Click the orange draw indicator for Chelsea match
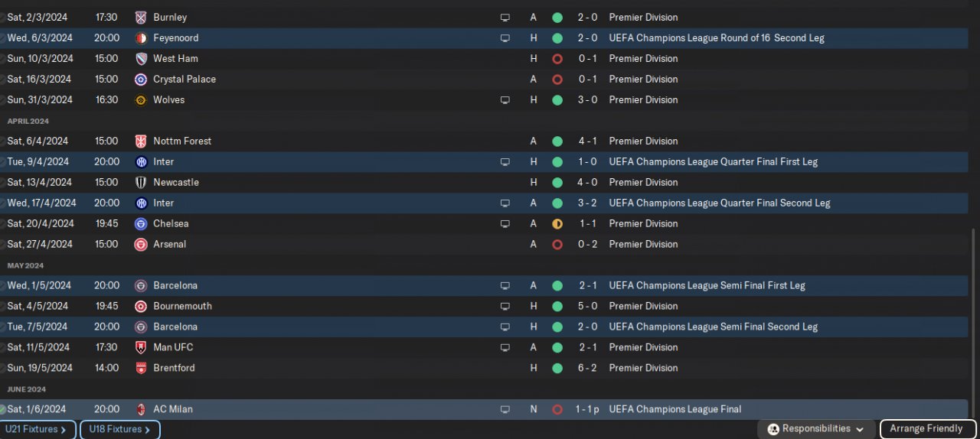980x439 pixels. (x=557, y=223)
